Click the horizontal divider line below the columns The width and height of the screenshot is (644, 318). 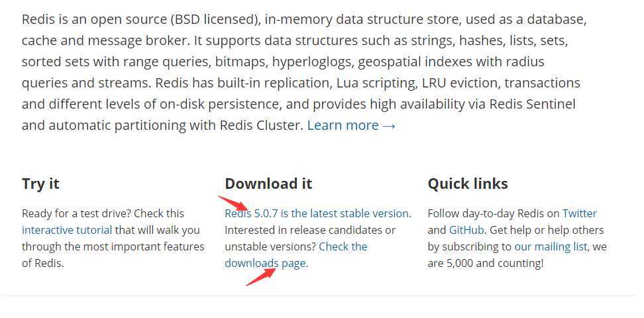(322, 296)
